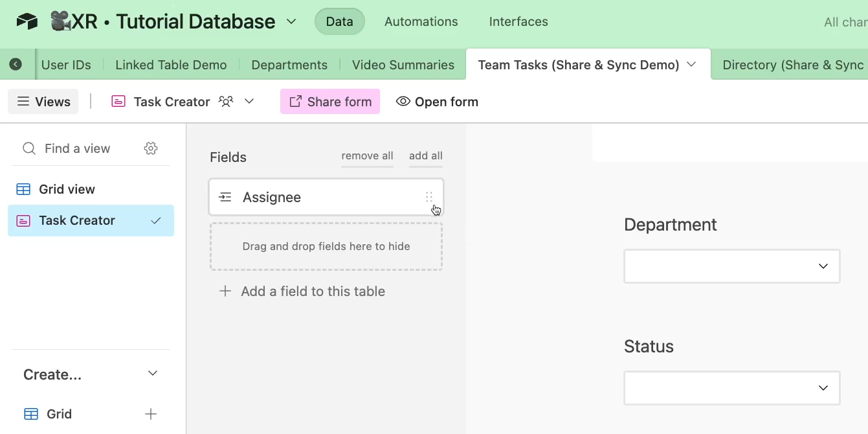Open the view list settings gear
This screenshot has width=868, height=434.
click(x=151, y=148)
